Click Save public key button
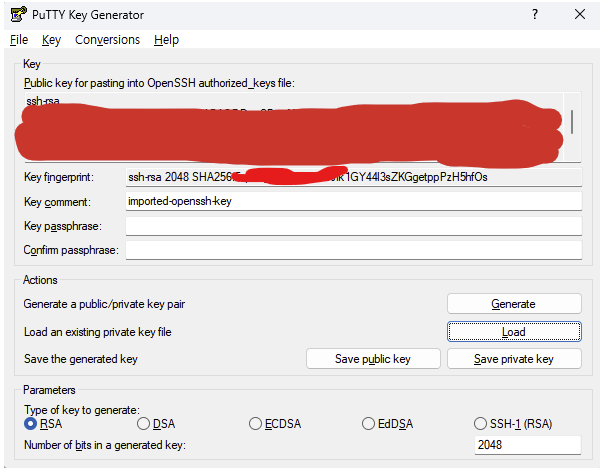This screenshot has width=600, height=468. pyautogui.click(x=373, y=359)
